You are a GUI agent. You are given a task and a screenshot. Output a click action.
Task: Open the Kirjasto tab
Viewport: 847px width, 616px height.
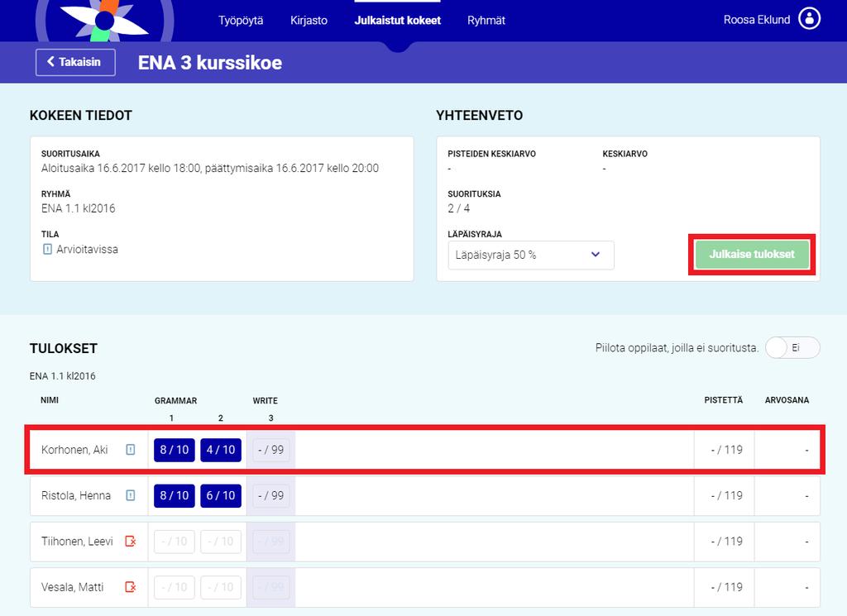click(x=309, y=21)
